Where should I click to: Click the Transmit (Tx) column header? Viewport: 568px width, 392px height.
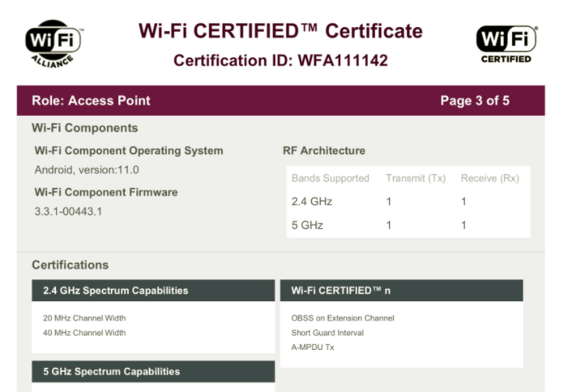(415, 178)
